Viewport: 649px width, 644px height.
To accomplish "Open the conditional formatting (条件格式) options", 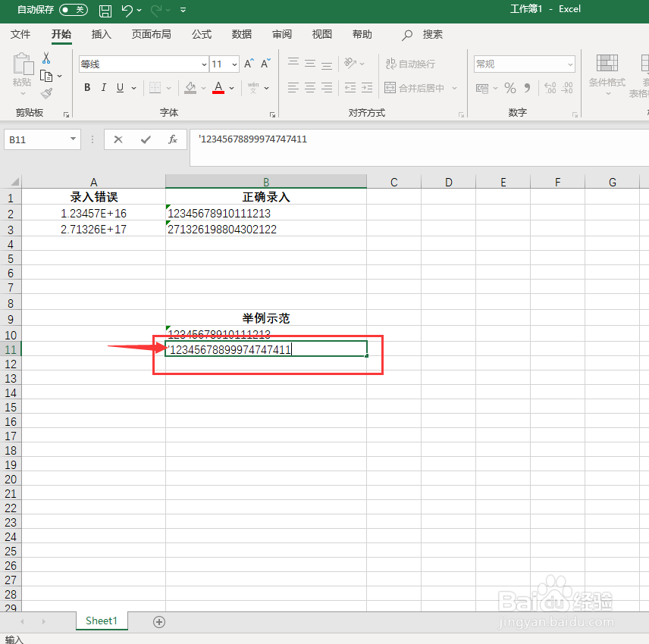I will point(607,73).
